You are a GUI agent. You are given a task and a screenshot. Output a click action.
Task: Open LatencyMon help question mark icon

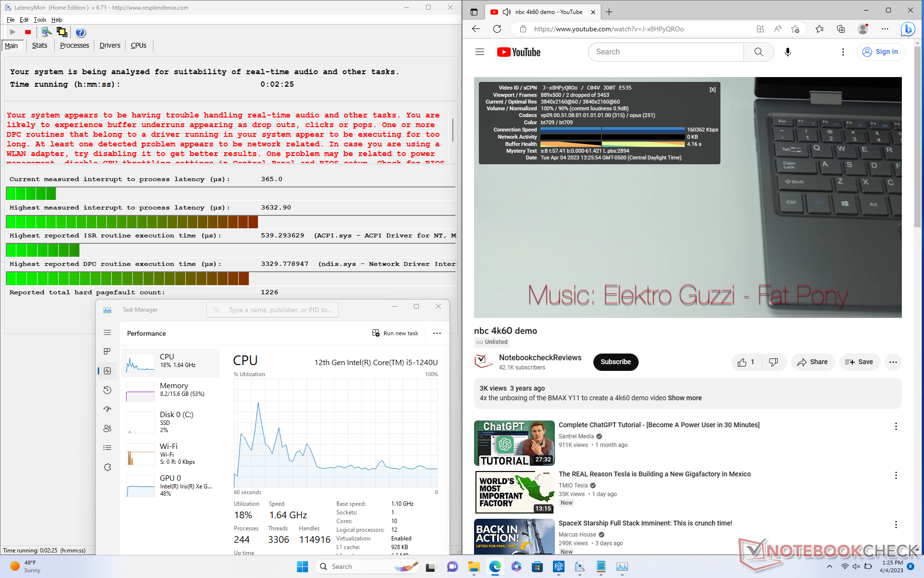[80, 32]
